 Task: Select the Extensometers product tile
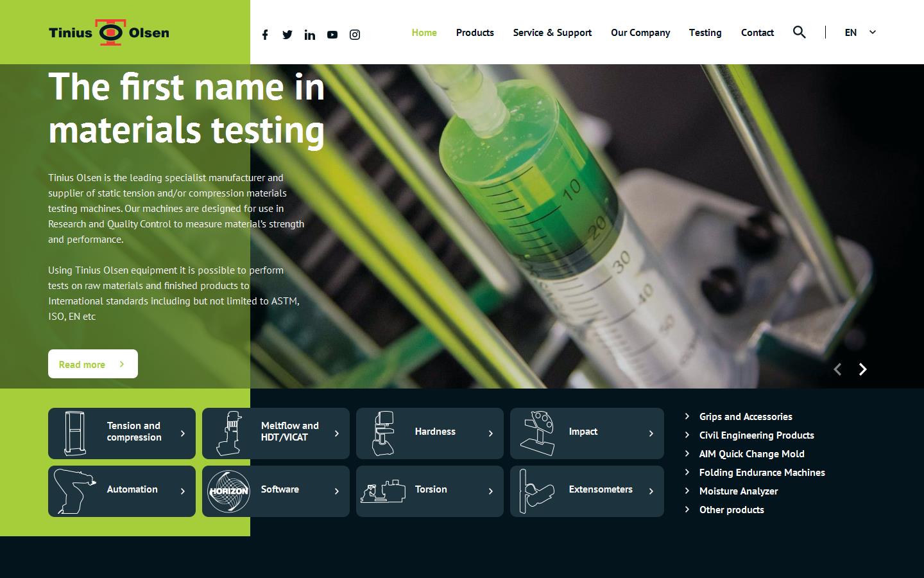587,491
